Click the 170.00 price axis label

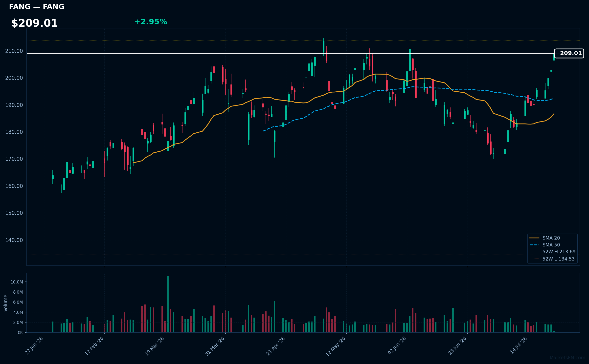pyautogui.click(x=14, y=159)
